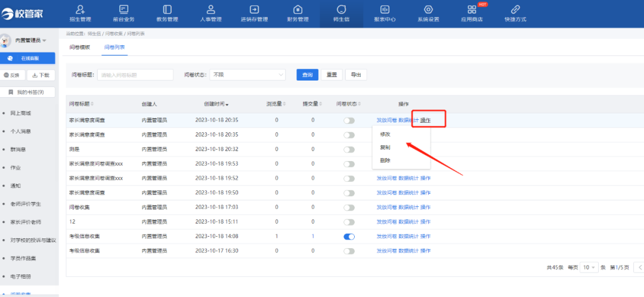Choose 删除 from the 操作 menu
644x297 pixels.
tap(385, 160)
